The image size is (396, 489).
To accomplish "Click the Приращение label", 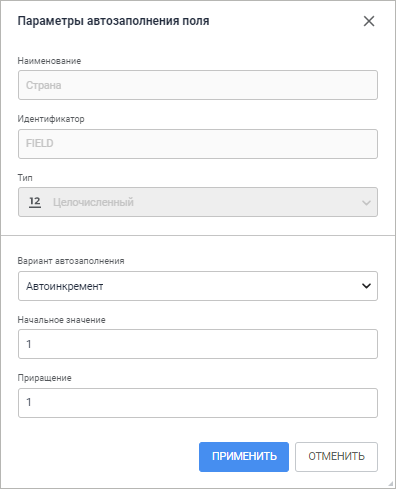I will [x=45, y=378].
